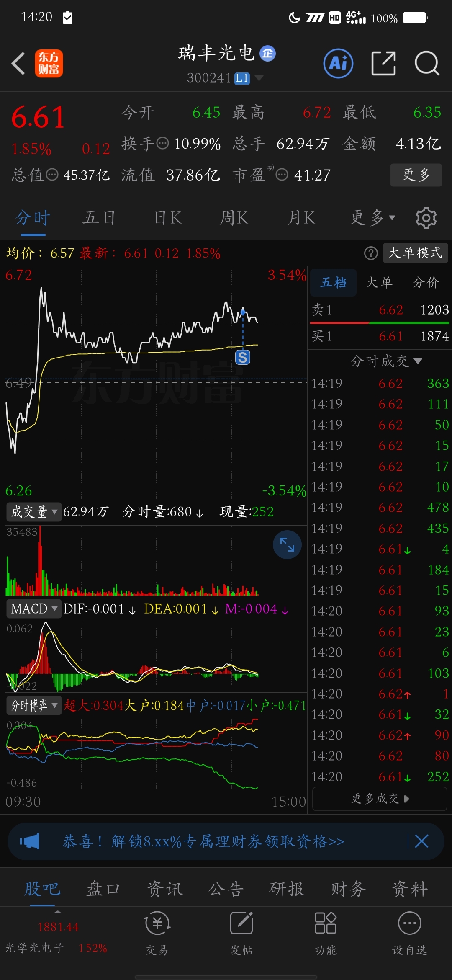
Task: Tap the 总值 info icon
Action: point(52,175)
